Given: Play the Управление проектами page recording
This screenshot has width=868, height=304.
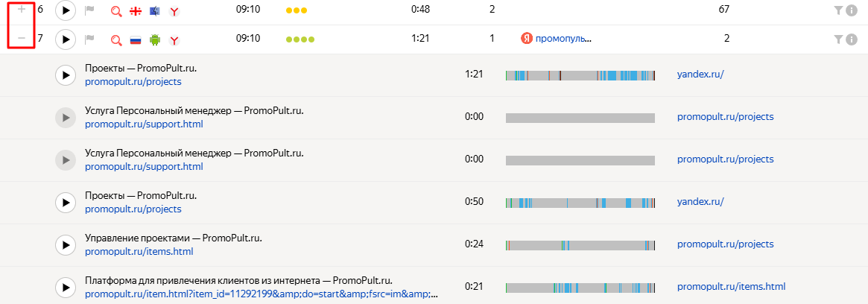Looking at the screenshot, I should tap(66, 245).
